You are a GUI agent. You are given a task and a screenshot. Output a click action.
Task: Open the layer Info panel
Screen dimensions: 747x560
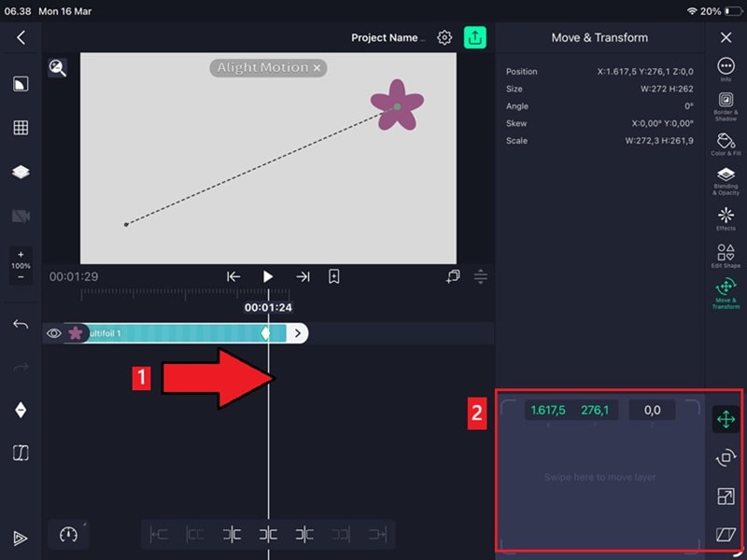click(x=726, y=66)
